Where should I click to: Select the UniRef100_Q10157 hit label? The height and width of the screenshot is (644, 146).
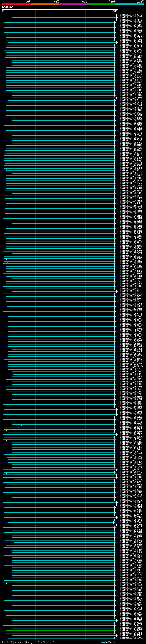click(131, 125)
